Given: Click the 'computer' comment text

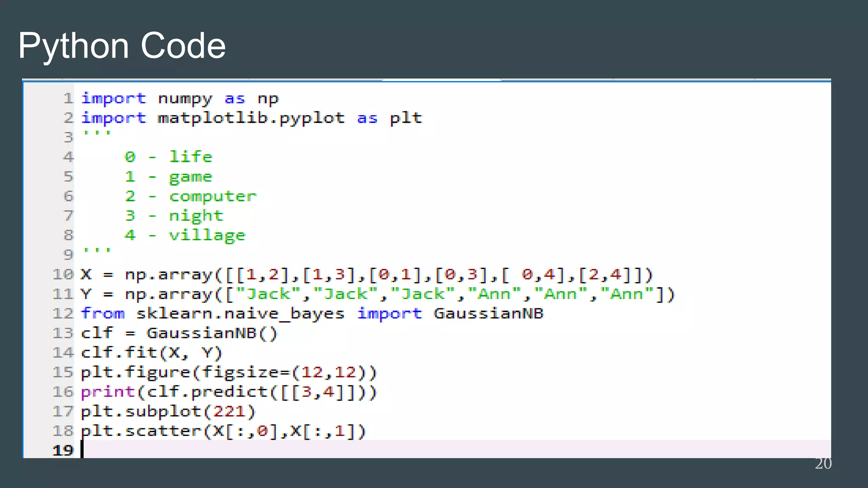Looking at the screenshot, I should pos(212,196).
